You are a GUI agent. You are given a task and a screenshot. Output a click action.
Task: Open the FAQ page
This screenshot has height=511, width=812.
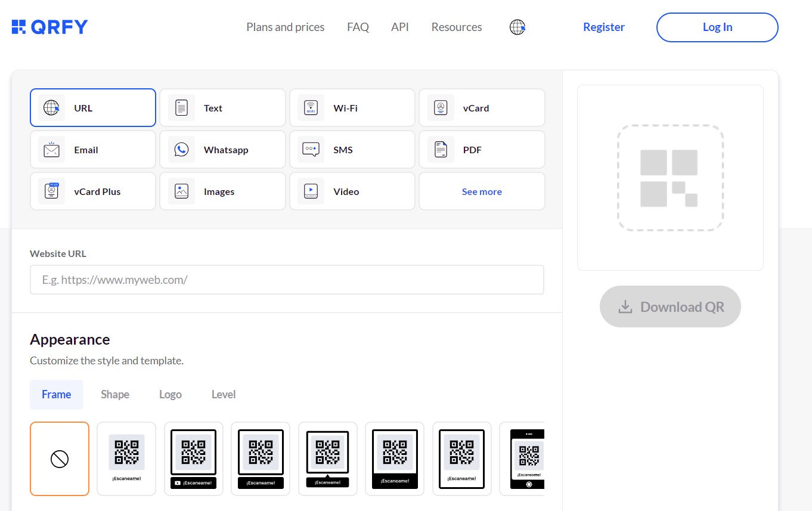(x=358, y=27)
